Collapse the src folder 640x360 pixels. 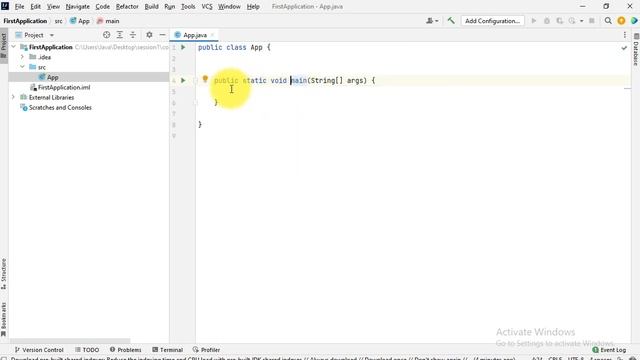click(x=22, y=67)
